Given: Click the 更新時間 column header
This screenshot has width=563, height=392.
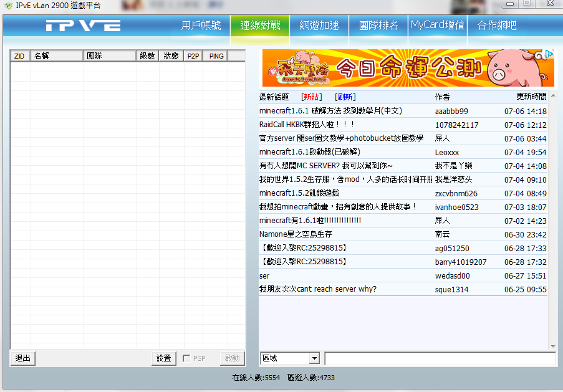Looking at the screenshot, I should (531, 96).
